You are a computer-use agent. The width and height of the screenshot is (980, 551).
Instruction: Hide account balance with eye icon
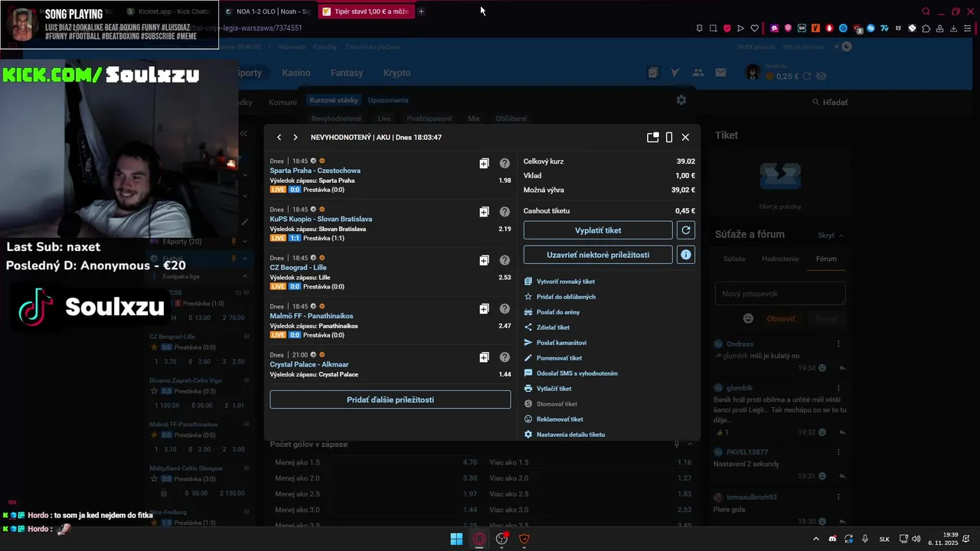(x=822, y=77)
